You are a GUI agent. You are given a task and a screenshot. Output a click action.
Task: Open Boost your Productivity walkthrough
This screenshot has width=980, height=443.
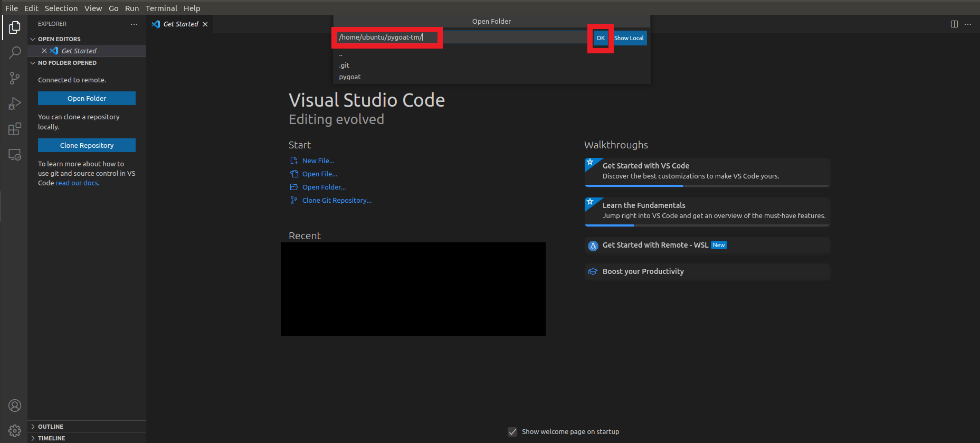tap(707, 271)
